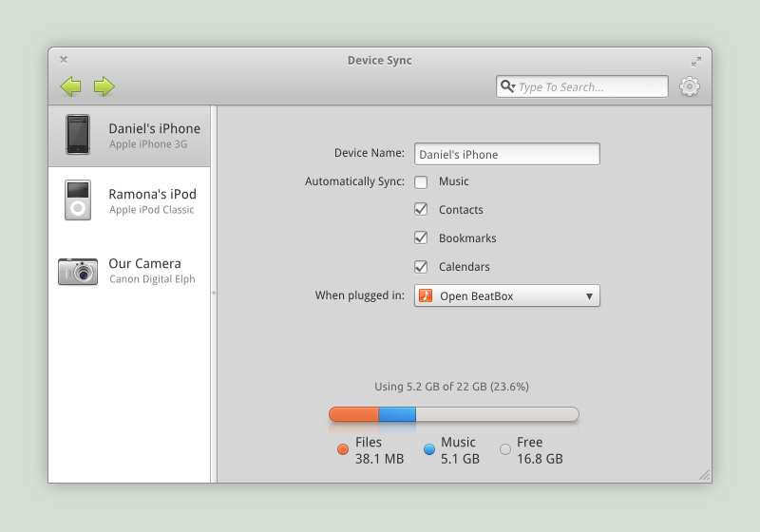Click the iPod Classic device icon
This screenshot has width=760, height=532.
[78, 200]
